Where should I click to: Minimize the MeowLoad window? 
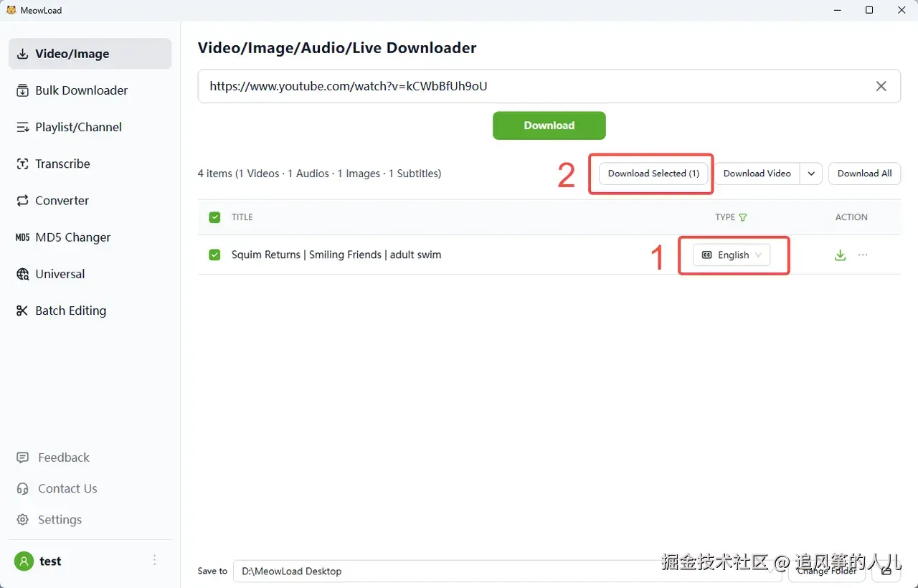pos(836,10)
